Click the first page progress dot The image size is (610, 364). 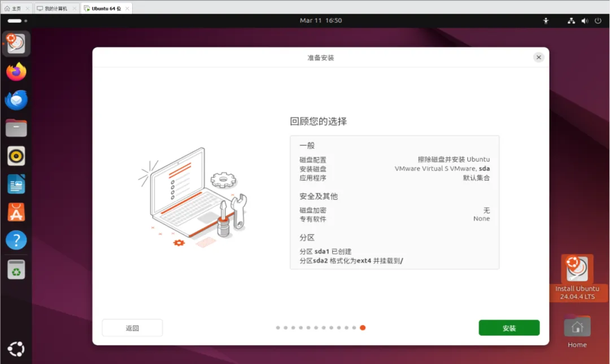coord(278,328)
